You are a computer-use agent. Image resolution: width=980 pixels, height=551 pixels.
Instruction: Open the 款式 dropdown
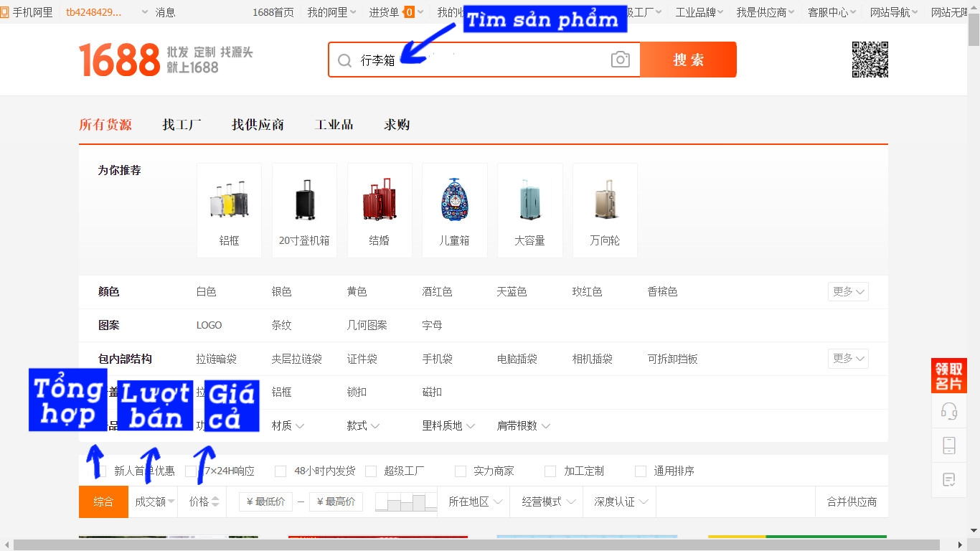(363, 425)
